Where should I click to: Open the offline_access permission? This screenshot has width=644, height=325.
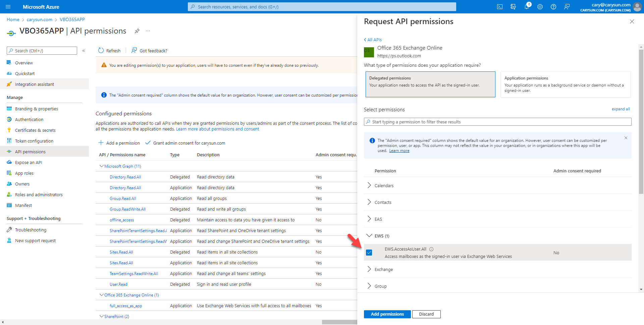122,220
